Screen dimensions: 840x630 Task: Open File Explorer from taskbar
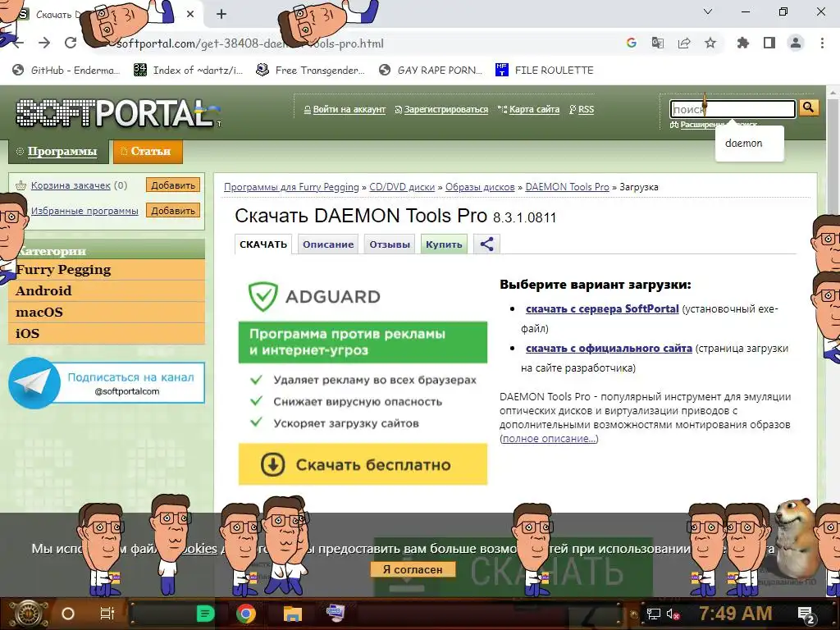click(293, 614)
